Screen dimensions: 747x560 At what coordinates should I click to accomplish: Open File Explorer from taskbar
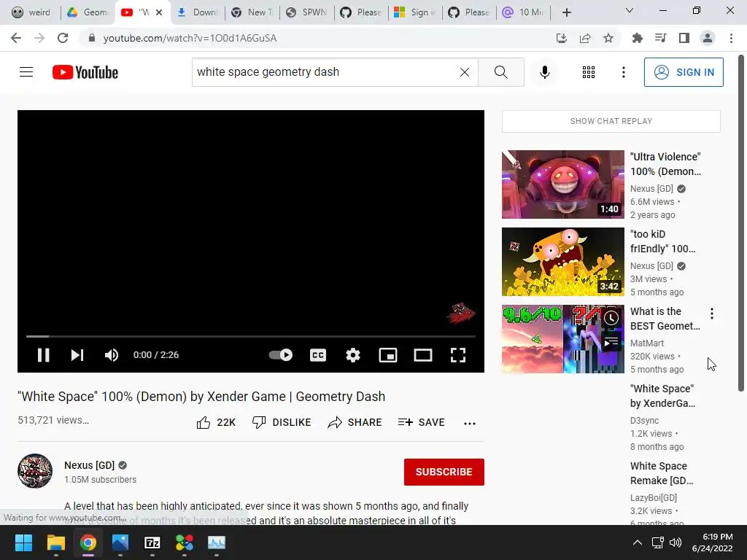tap(55, 542)
